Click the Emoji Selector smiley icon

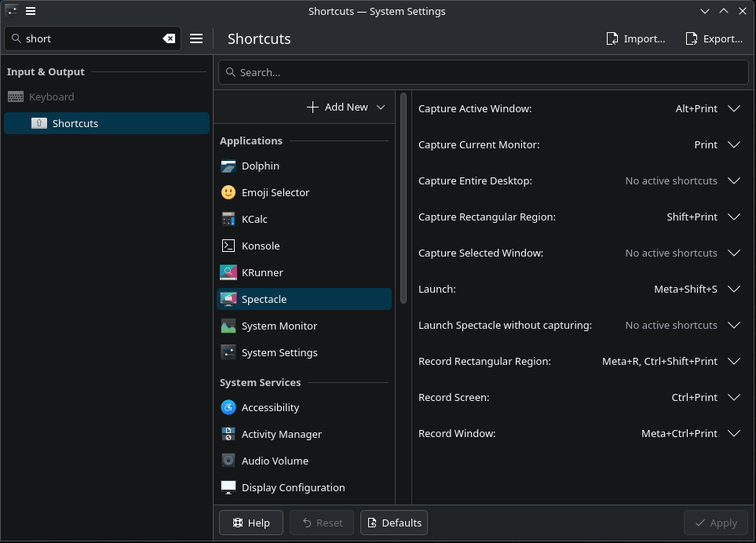(x=228, y=192)
